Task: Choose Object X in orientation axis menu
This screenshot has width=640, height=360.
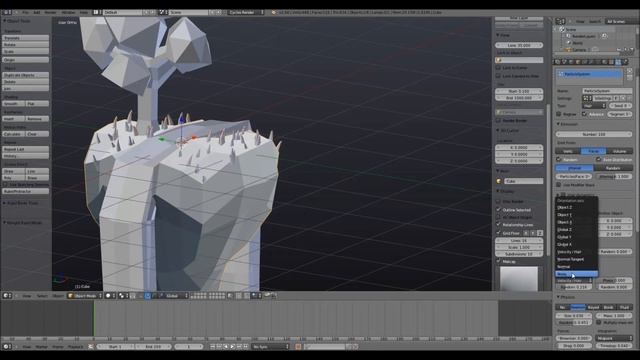Action: (x=576, y=222)
